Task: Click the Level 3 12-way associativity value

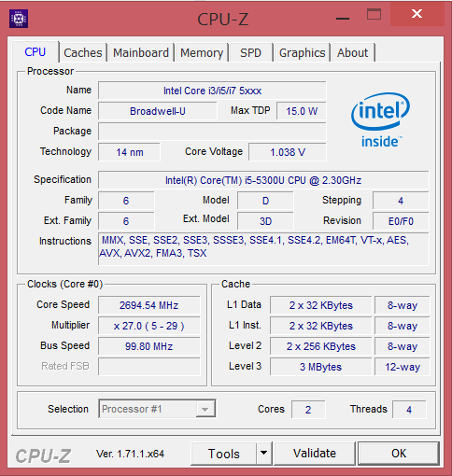Action: 403,367
